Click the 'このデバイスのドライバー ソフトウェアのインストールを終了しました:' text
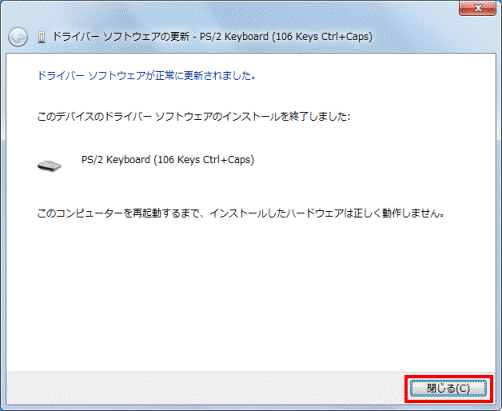 click(x=194, y=117)
